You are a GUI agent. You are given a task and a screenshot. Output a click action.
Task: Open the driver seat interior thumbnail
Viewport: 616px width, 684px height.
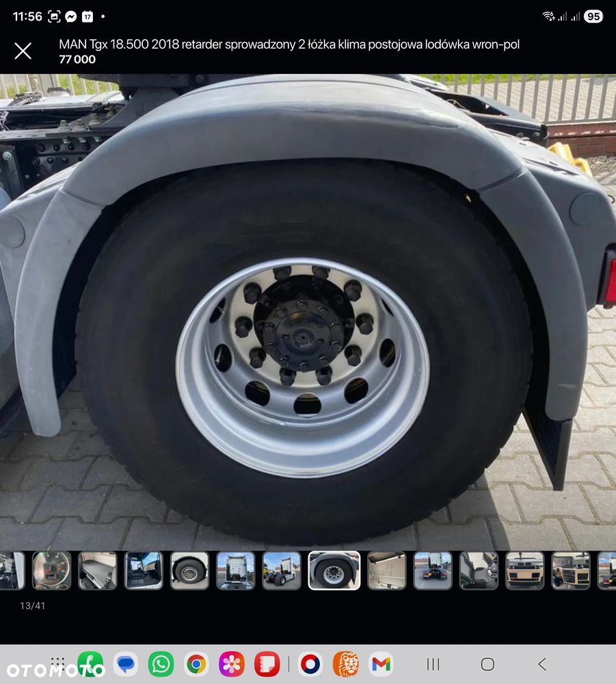[479, 570]
